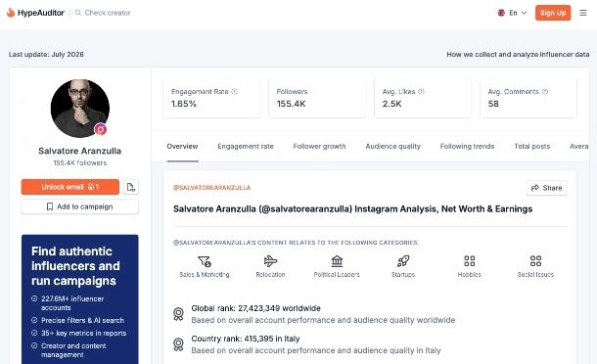This screenshot has width=597, height=364.
Task: Open the hamburger menu icon
Action: click(x=583, y=13)
